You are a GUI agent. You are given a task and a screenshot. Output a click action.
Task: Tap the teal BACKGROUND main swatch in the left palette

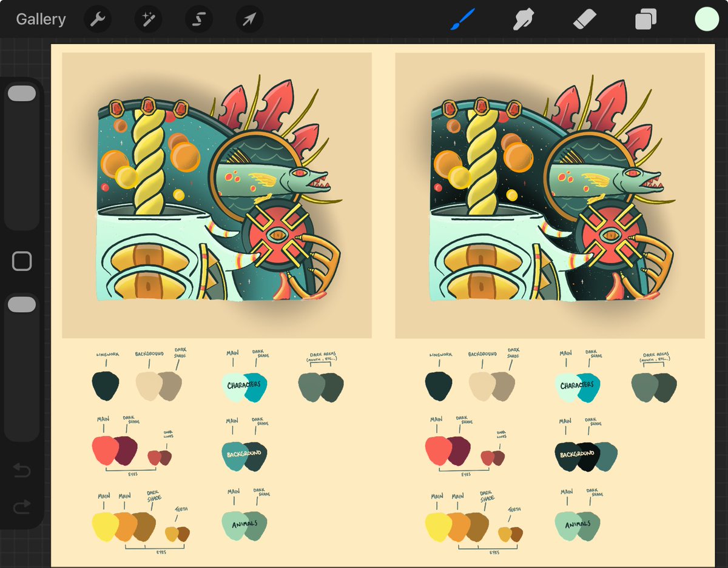[x=234, y=456]
